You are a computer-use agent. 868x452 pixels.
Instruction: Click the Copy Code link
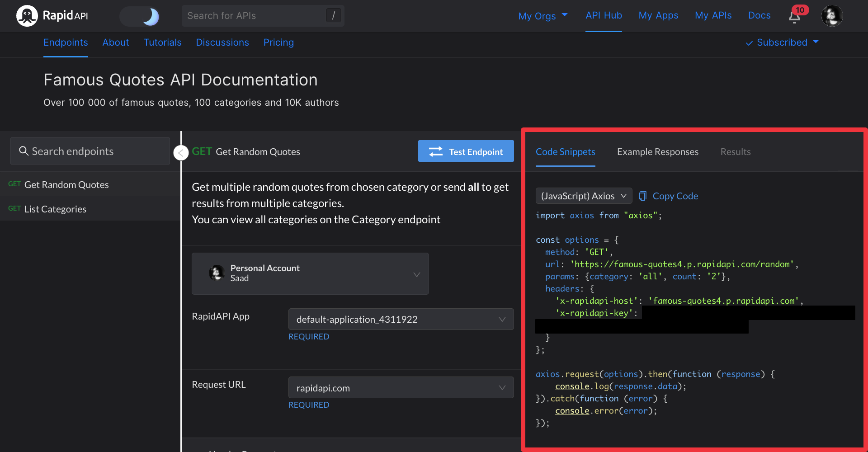coord(675,196)
